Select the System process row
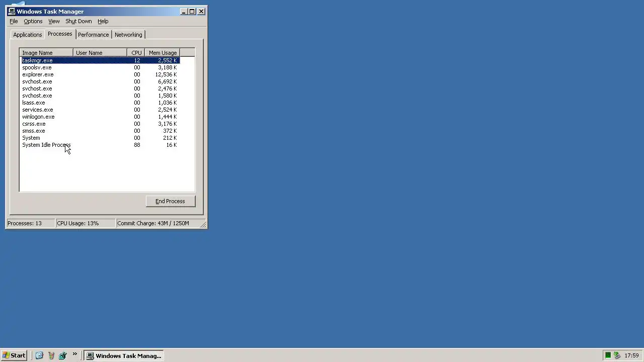644x362 pixels. coord(100,138)
